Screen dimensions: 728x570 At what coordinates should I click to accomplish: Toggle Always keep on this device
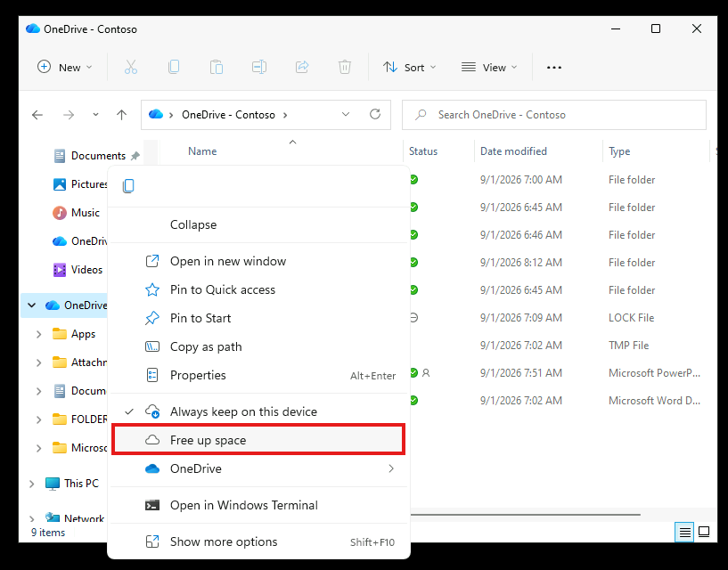point(258,411)
